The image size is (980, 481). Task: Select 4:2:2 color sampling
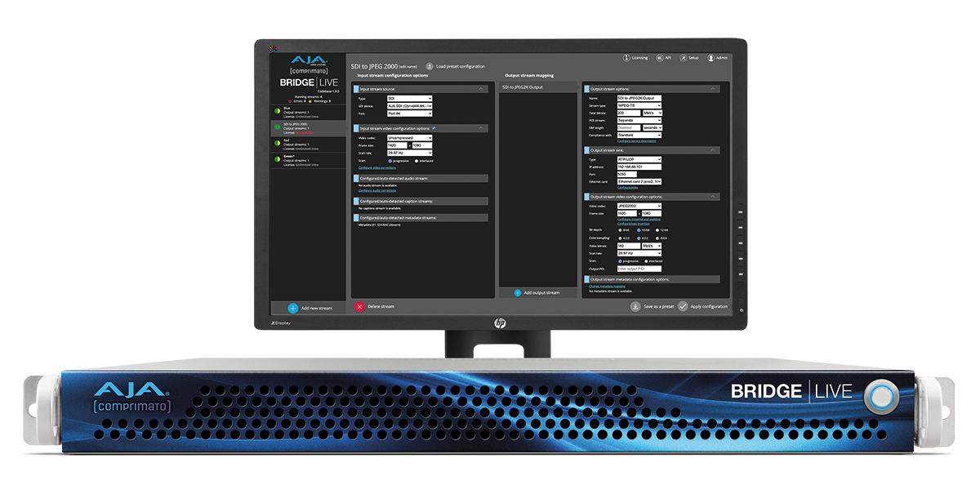click(x=639, y=238)
